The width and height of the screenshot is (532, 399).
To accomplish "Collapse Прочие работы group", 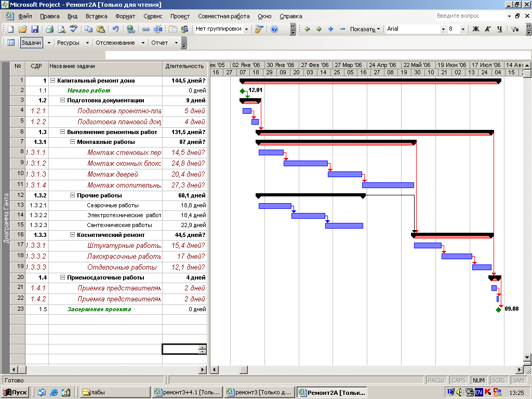I will [72, 195].
